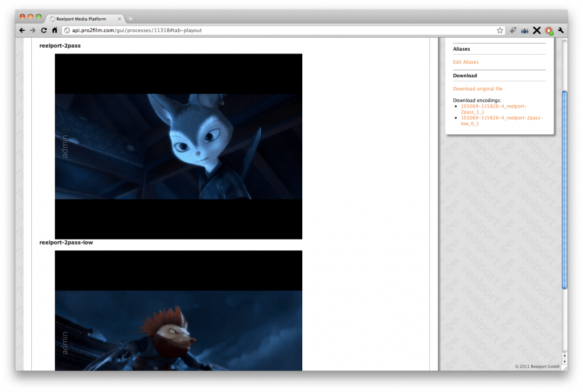The width and height of the screenshot is (583, 392).
Task: Open a new browser tab
Action: click(x=130, y=19)
